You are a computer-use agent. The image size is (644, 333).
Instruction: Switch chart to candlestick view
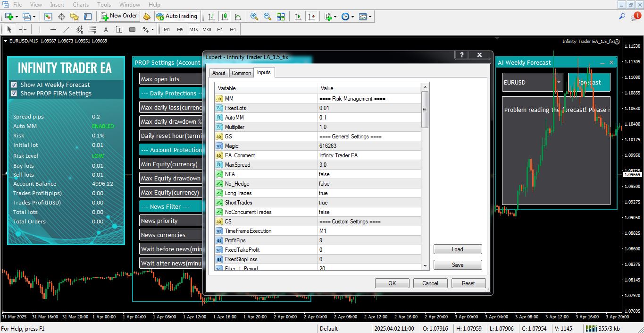[225, 17]
